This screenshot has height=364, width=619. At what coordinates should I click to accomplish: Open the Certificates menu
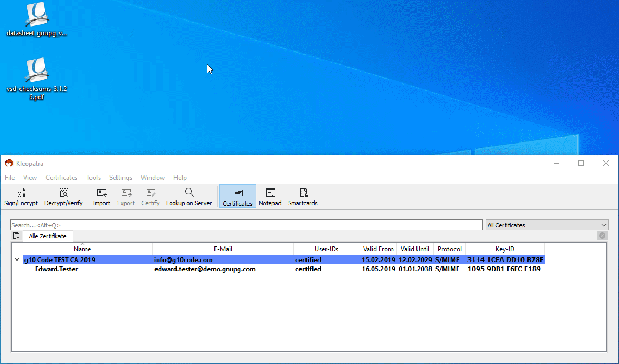[x=62, y=178]
